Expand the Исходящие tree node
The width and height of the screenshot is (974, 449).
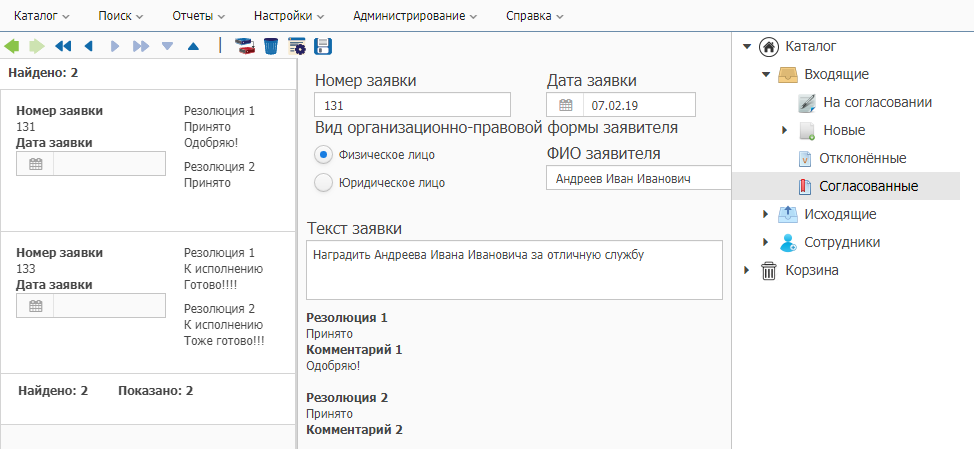click(766, 214)
